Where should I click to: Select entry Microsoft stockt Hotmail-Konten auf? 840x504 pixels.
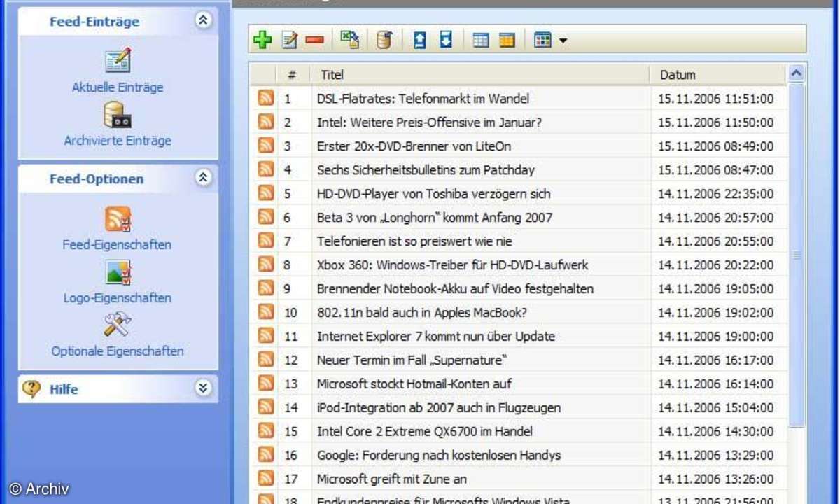[x=414, y=384]
